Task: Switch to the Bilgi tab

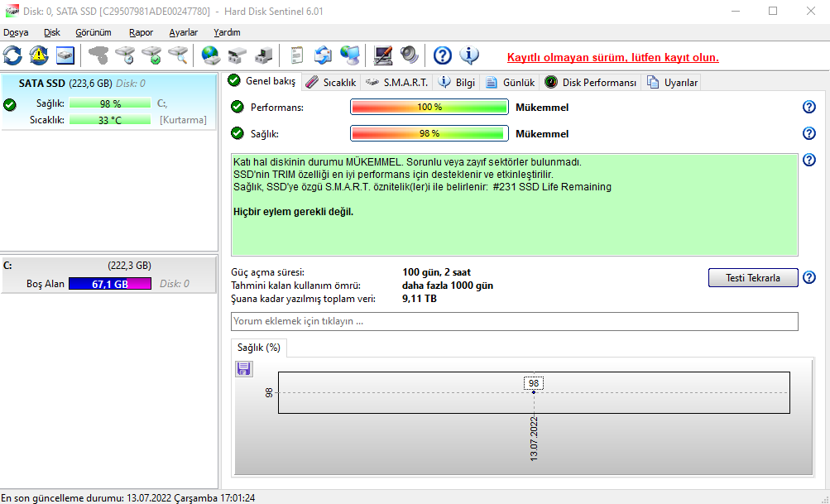Action: click(457, 83)
